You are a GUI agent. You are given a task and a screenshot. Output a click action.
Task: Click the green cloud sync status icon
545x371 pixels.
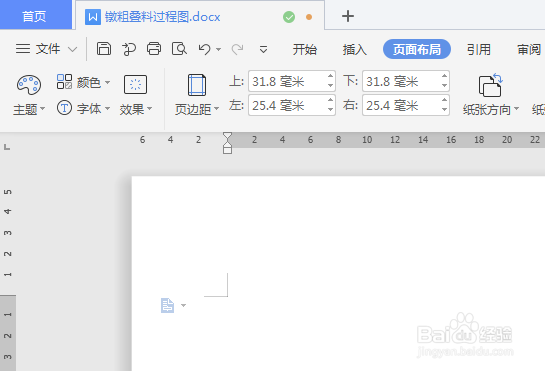click(x=289, y=17)
